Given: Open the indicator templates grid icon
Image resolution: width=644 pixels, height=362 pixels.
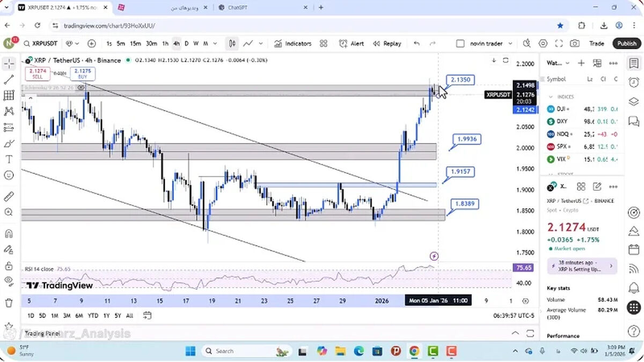Looking at the screenshot, I should pos(324,43).
